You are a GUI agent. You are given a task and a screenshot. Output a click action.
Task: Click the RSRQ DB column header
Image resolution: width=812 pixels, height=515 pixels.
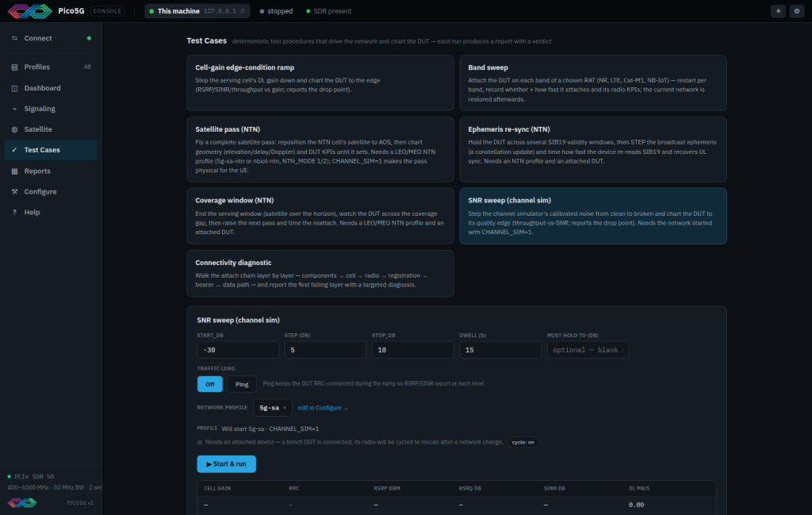469,488
